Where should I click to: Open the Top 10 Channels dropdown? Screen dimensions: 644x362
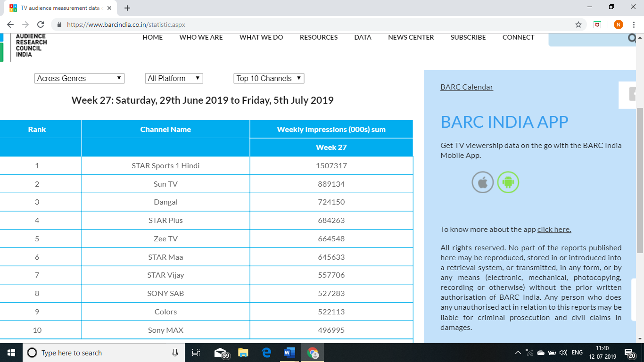(268, 78)
